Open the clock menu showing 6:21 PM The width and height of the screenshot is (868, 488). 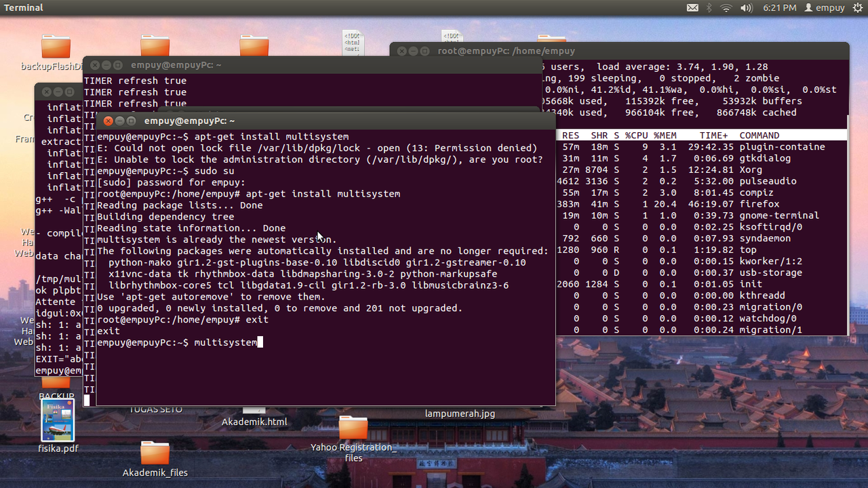(778, 7)
